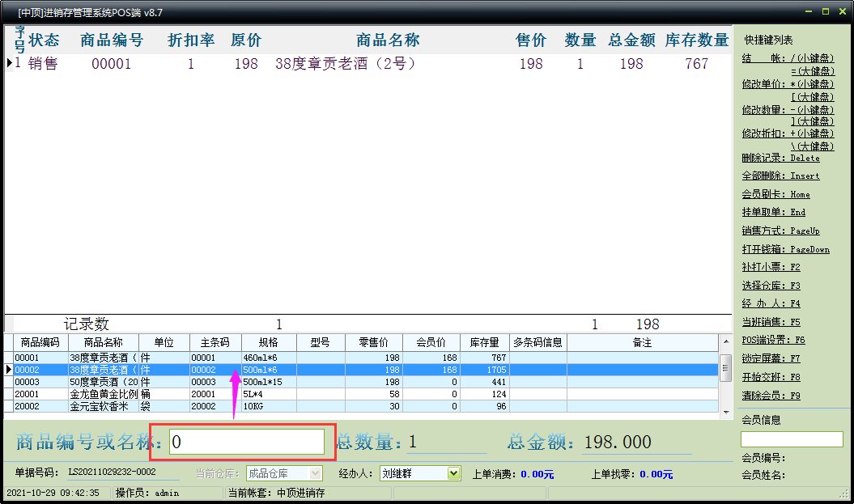
Task: Click the 原价 header in sales grid
Action: [x=246, y=40]
